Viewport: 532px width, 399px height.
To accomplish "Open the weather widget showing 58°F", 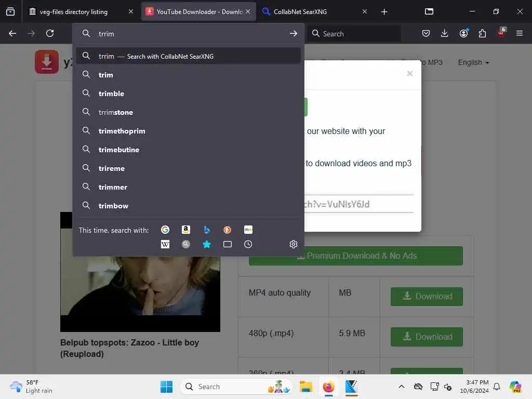I will pyautogui.click(x=31, y=387).
